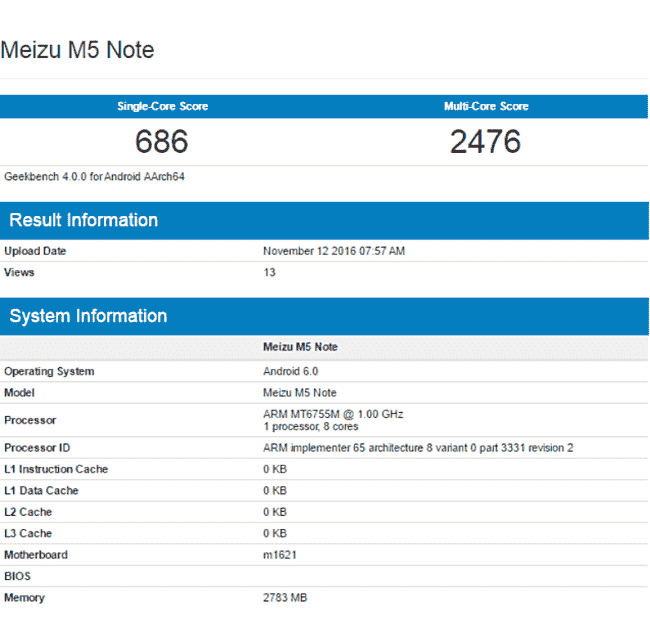
Task: Click the L2 Cache label
Action: [28, 512]
